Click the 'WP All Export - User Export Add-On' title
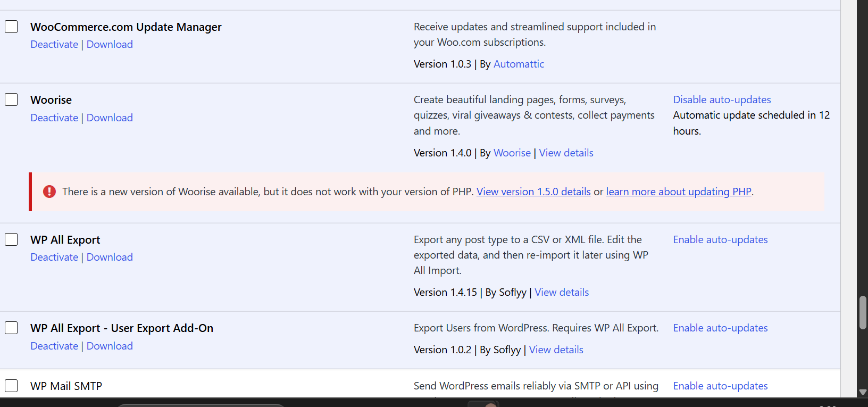 click(x=122, y=328)
